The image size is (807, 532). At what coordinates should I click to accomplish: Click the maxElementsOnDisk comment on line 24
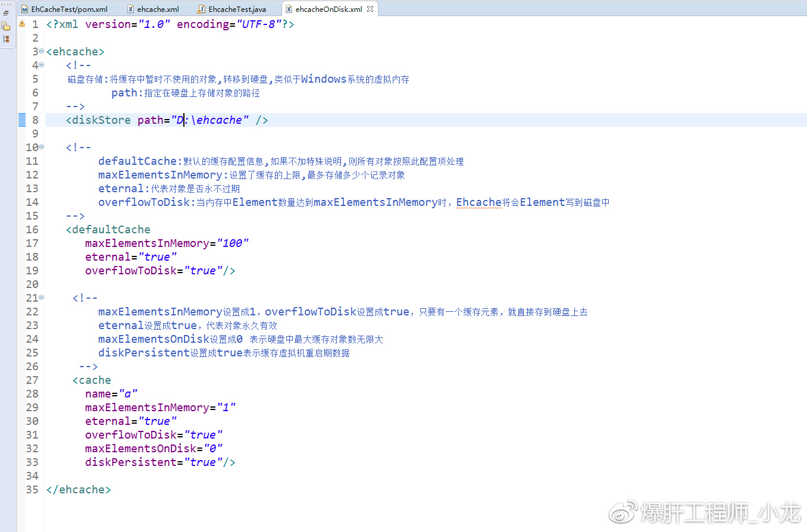(x=240, y=339)
